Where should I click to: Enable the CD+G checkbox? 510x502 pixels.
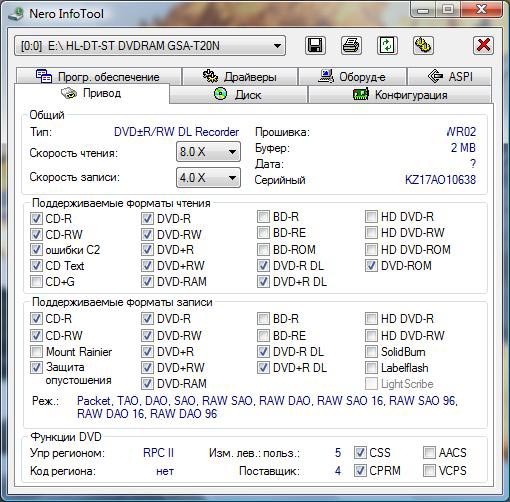tap(36, 282)
